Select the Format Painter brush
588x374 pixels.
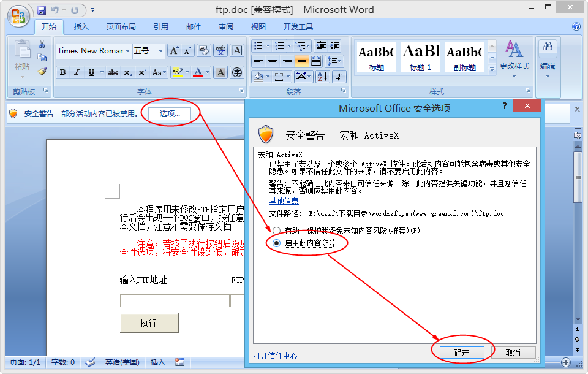[42, 71]
